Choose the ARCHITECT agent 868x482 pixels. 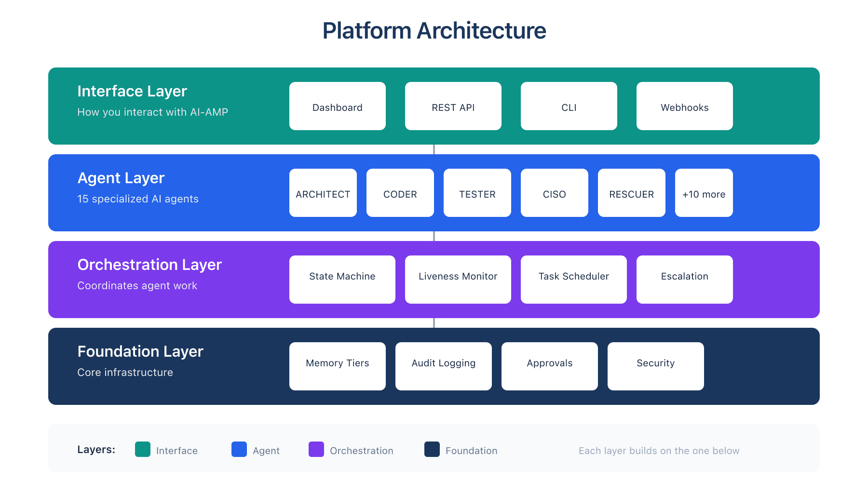click(x=323, y=193)
